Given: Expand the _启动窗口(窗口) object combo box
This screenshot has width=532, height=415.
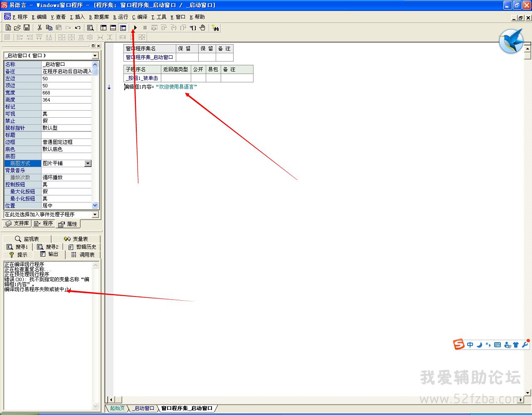Looking at the screenshot, I should pos(95,56).
